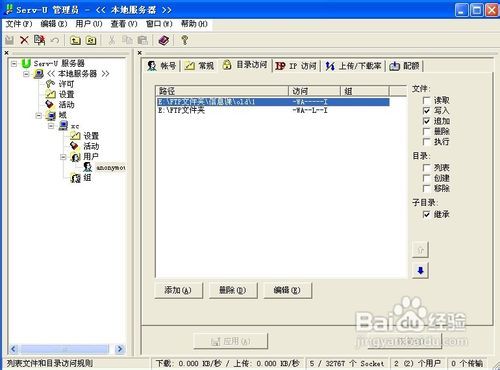
Task: Click the undo arrow toolbar icon
Action: pos(55,40)
